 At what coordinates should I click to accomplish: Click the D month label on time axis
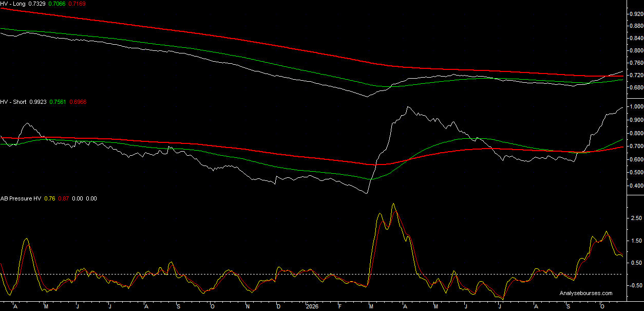(x=278, y=305)
